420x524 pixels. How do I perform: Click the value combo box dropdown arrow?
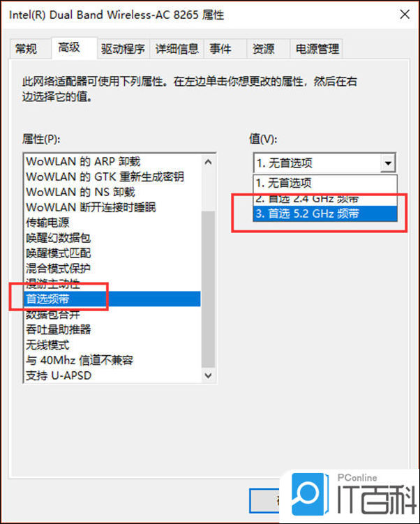click(x=388, y=163)
